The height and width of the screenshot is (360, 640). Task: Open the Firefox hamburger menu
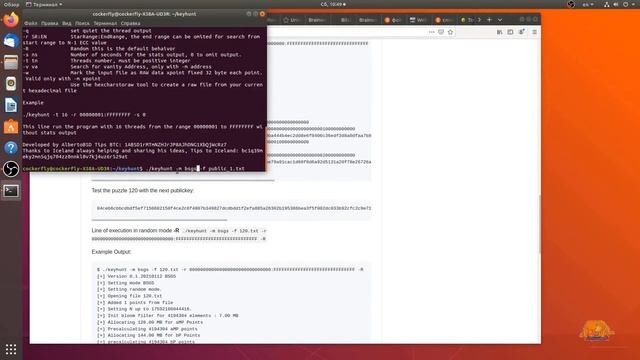click(534, 32)
